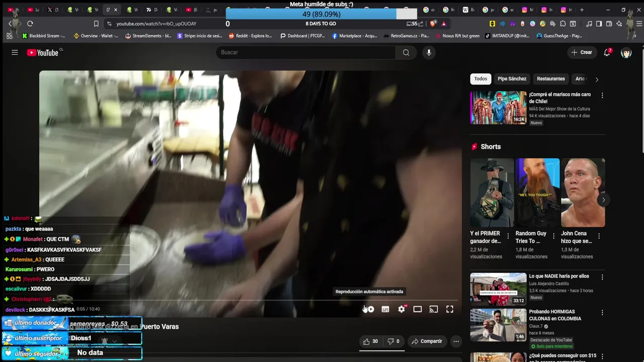Open the marisco más caro video thumbnail
644x362 pixels.
pyautogui.click(x=498, y=108)
